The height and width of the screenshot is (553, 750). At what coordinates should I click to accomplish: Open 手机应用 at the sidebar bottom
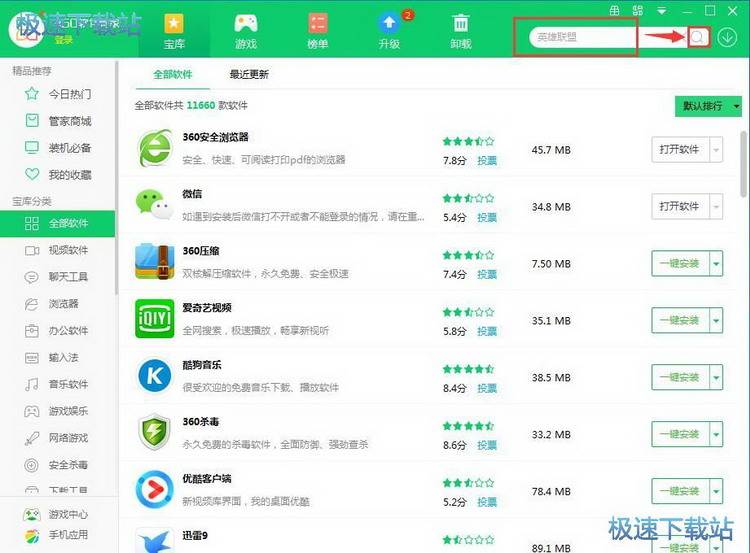pos(56,535)
